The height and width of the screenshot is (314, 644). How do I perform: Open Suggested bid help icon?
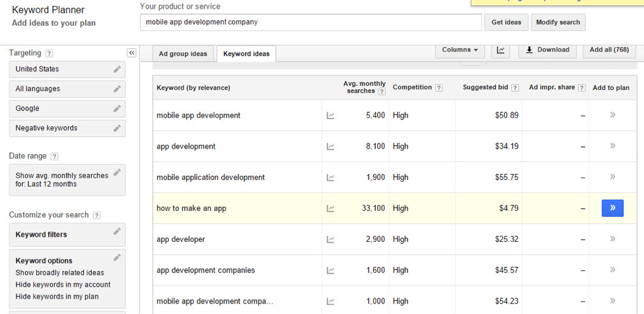515,87
